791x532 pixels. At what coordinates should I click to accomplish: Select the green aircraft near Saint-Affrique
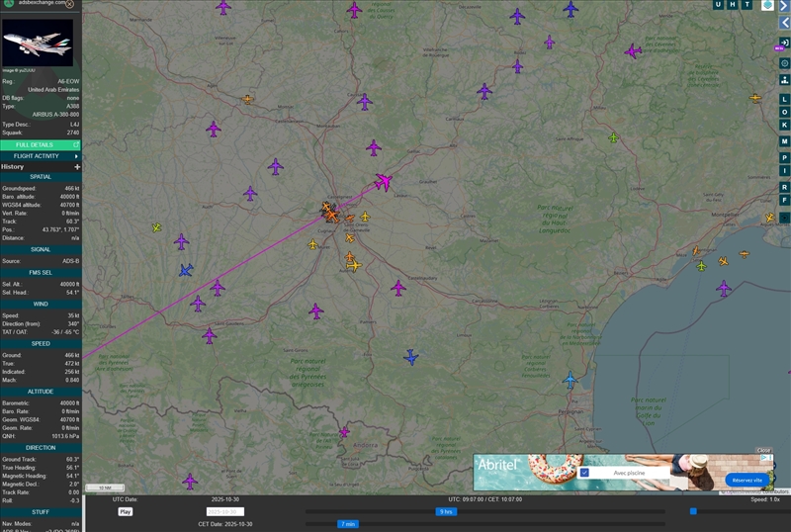click(613, 137)
